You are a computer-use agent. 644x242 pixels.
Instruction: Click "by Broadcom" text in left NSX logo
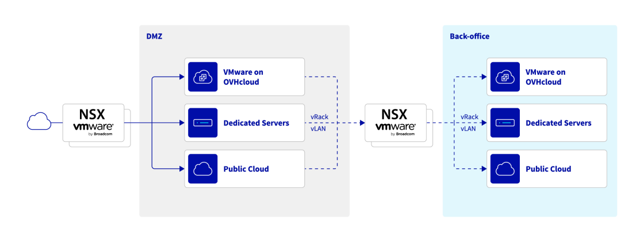click(101, 134)
